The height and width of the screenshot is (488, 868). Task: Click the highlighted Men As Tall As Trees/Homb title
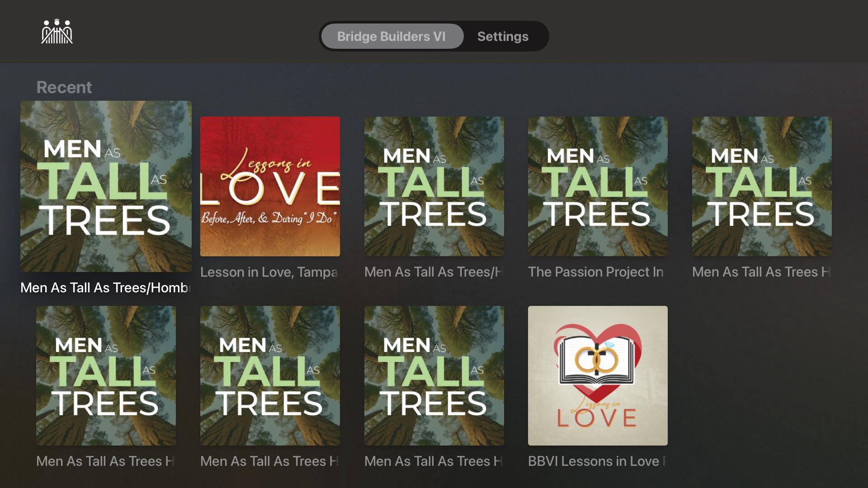[x=105, y=288]
